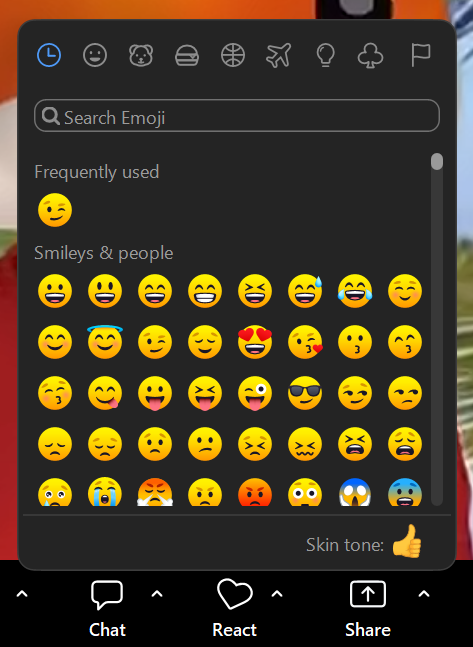Select the unamused face emoji
The image size is (473, 647).
click(x=405, y=393)
